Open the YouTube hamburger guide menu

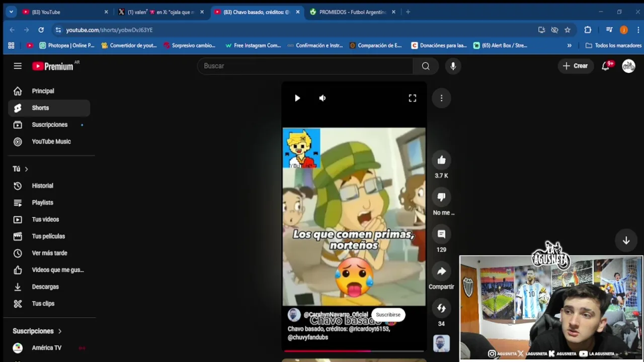coord(18,66)
